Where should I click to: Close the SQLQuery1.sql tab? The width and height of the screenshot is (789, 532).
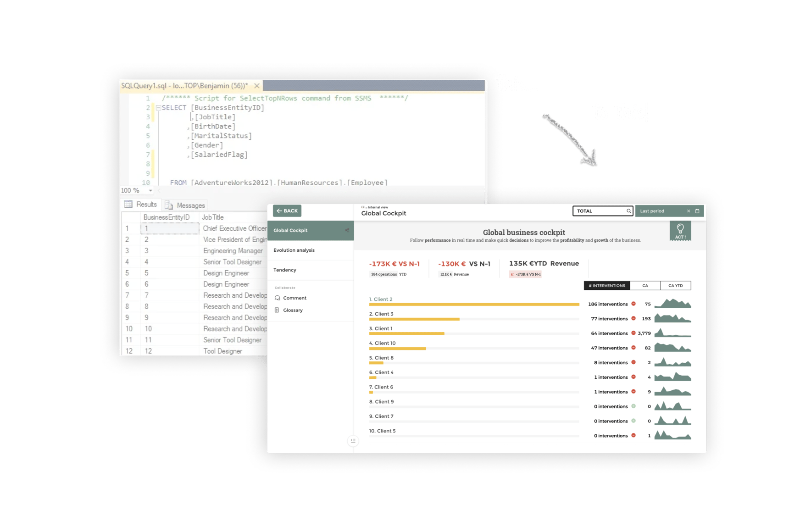[x=257, y=86]
